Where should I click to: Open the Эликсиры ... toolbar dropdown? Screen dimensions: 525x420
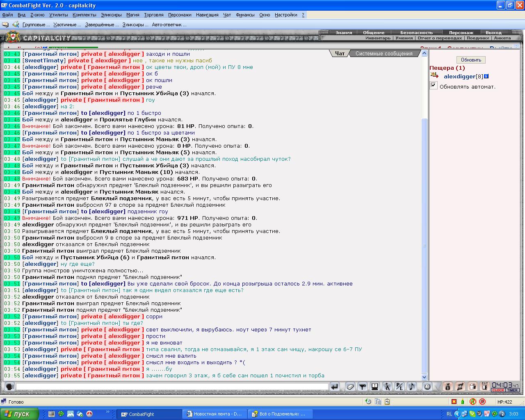136,25
